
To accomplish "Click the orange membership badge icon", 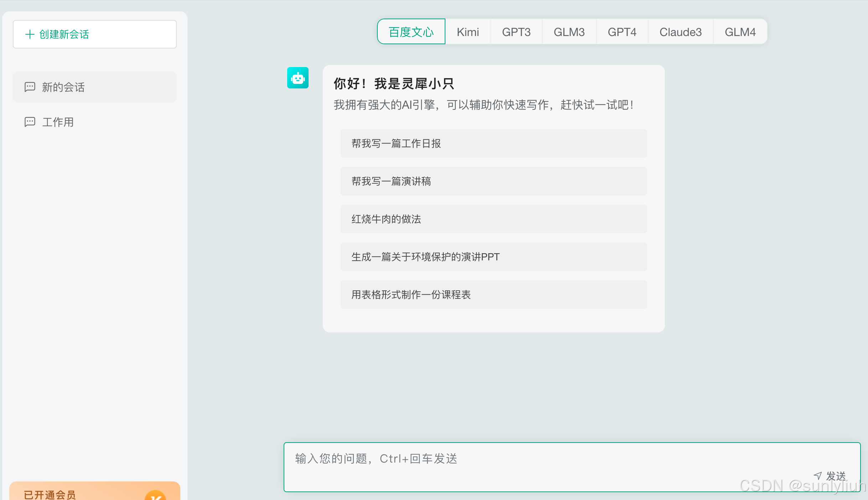I will [x=155, y=496].
